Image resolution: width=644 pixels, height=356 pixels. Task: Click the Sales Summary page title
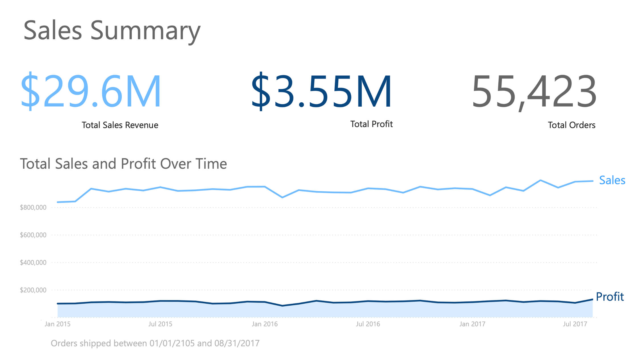tap(112, 30)
